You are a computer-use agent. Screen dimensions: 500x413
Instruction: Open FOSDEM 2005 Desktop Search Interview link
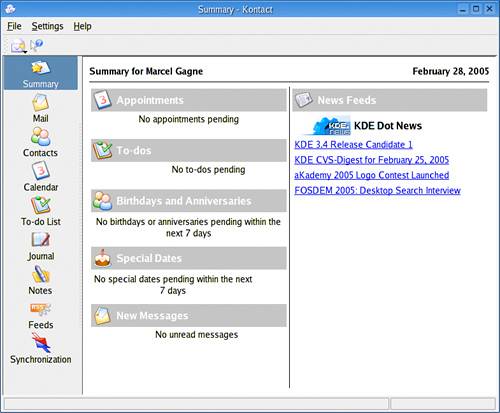377,191
